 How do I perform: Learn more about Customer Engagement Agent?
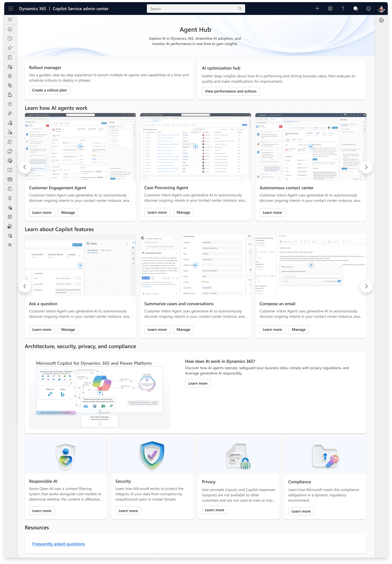click(x=42, y=212)
